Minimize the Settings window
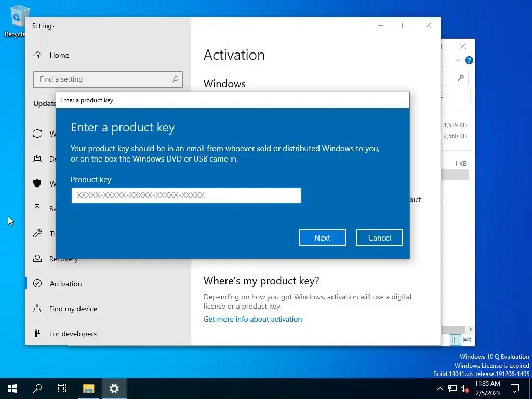The image size is (532, 399). pyautogui.click(x=381, y=25)
